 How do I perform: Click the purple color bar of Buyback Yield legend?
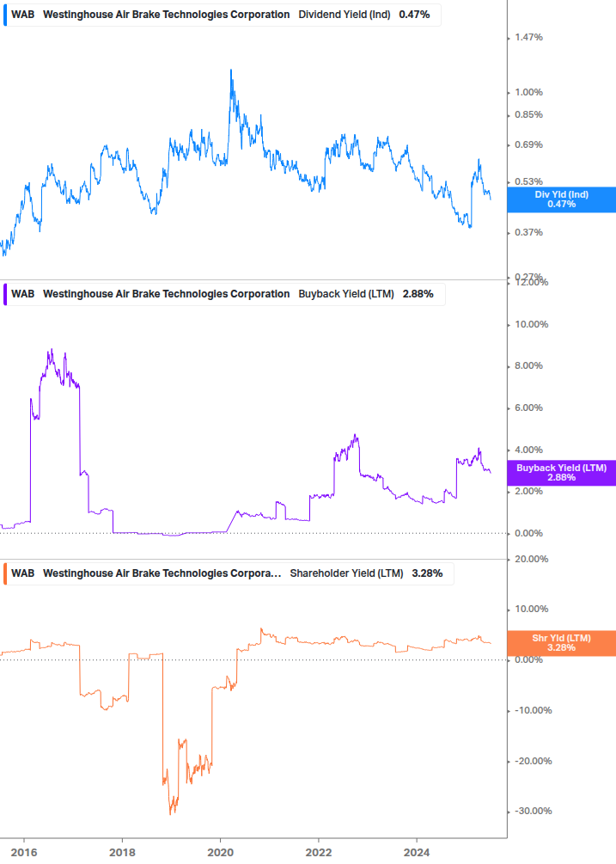5,294
